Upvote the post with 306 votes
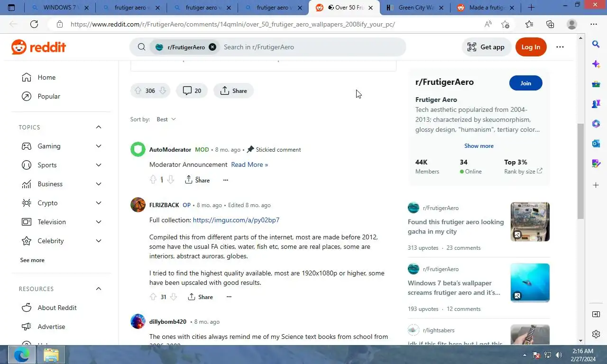 [138, 91]
